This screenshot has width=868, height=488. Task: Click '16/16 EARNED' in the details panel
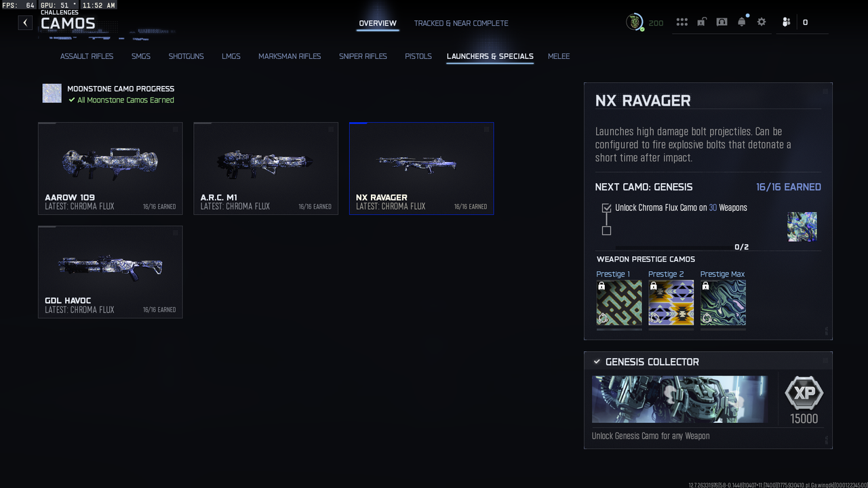click(x=789, y=187)
